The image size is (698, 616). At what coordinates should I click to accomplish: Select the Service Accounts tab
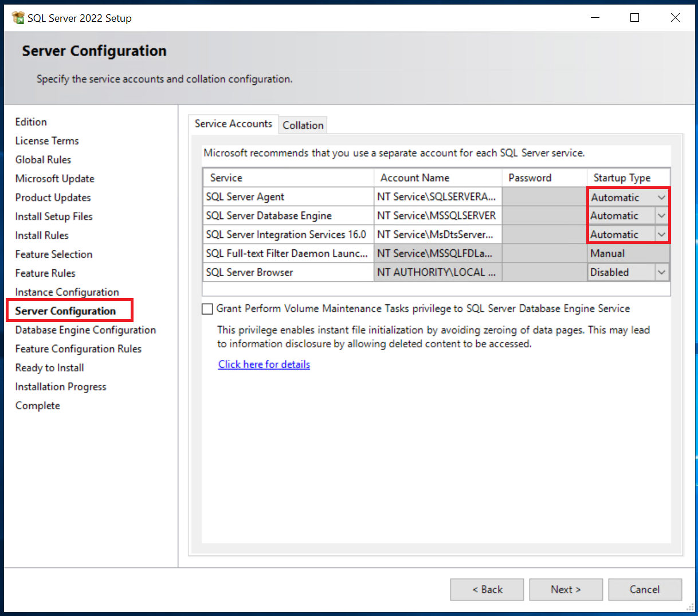coord(233,124)
